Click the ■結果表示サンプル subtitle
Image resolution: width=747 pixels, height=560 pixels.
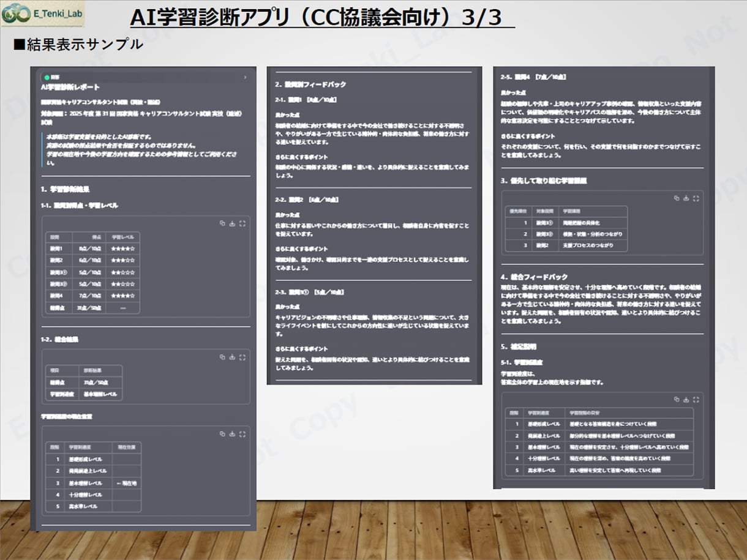[x=78, y=44]
